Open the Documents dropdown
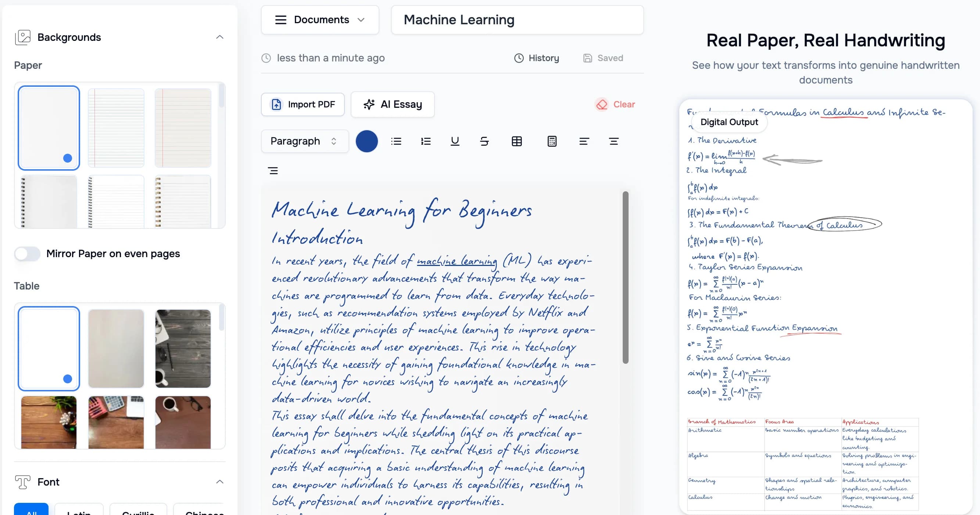The width and height of the screenshot is (980, 515). pos(320,20)
